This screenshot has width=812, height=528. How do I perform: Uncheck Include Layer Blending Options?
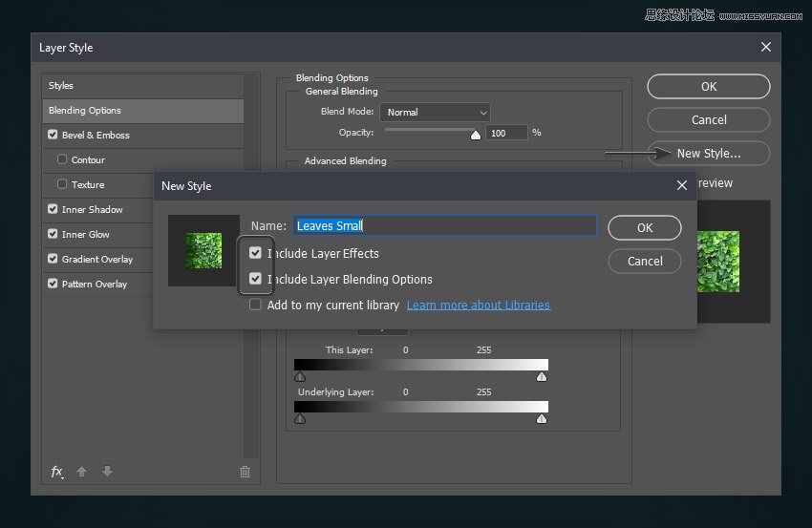[255, 279]
